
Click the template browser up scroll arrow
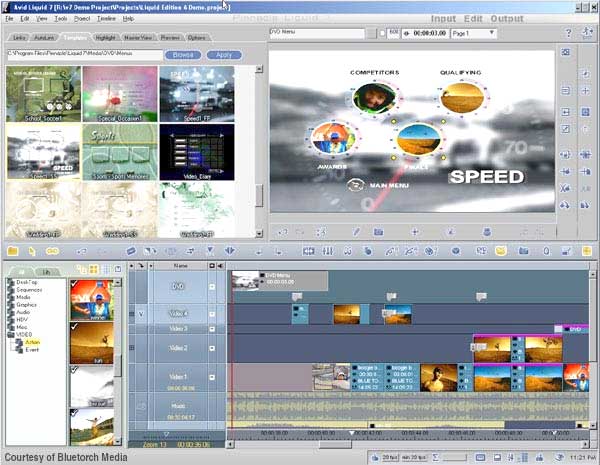pyautogui.click(x=259, y=69)
